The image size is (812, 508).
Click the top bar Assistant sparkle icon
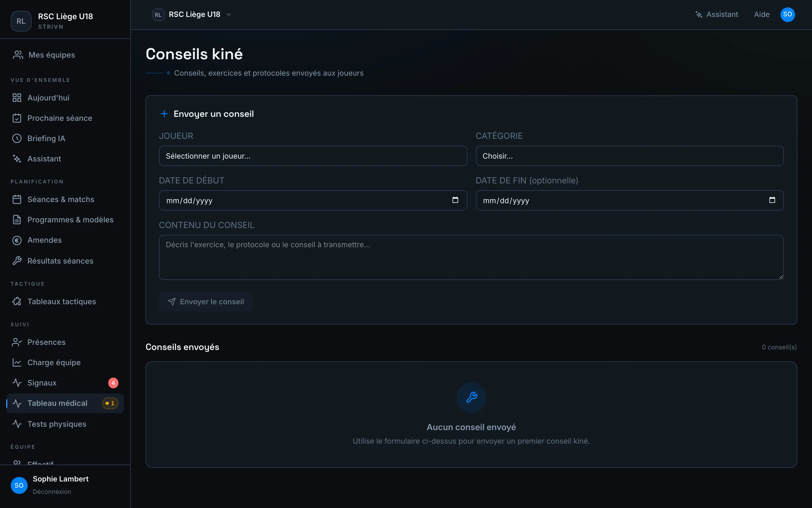699,14
